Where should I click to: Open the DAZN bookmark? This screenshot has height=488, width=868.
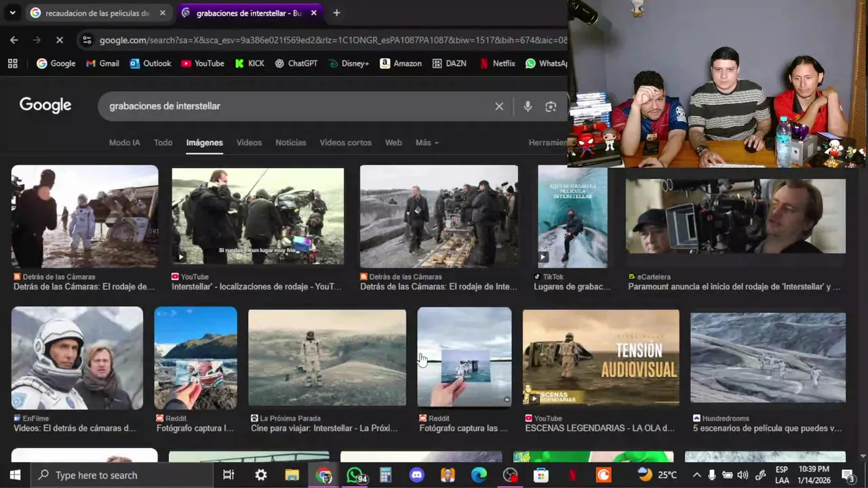pos(449,63)
